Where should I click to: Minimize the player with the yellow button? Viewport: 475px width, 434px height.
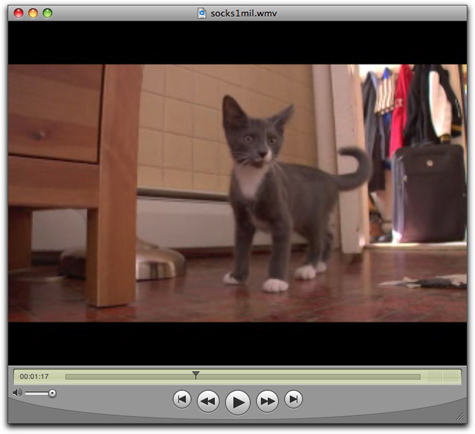33,13
